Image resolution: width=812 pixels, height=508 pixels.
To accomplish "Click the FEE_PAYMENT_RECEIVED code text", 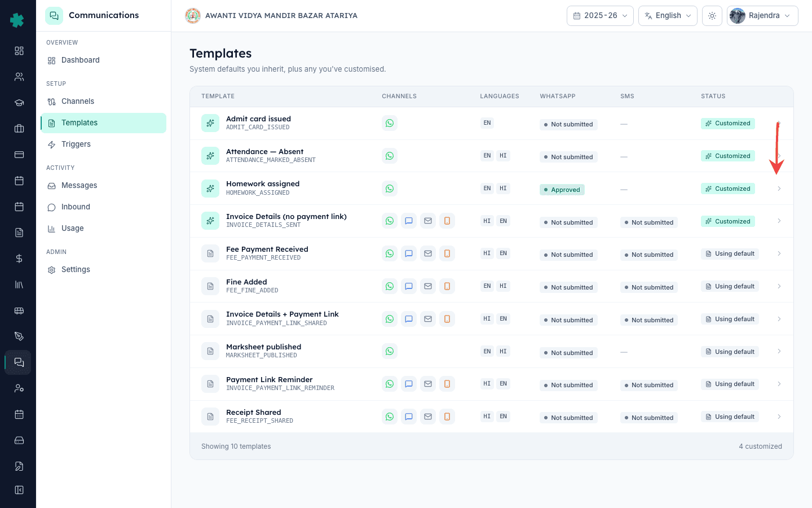I will coord(263,258).
